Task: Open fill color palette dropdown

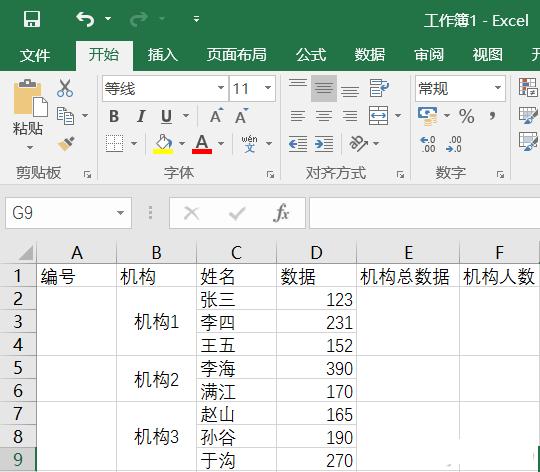Action: click(182, 143)
